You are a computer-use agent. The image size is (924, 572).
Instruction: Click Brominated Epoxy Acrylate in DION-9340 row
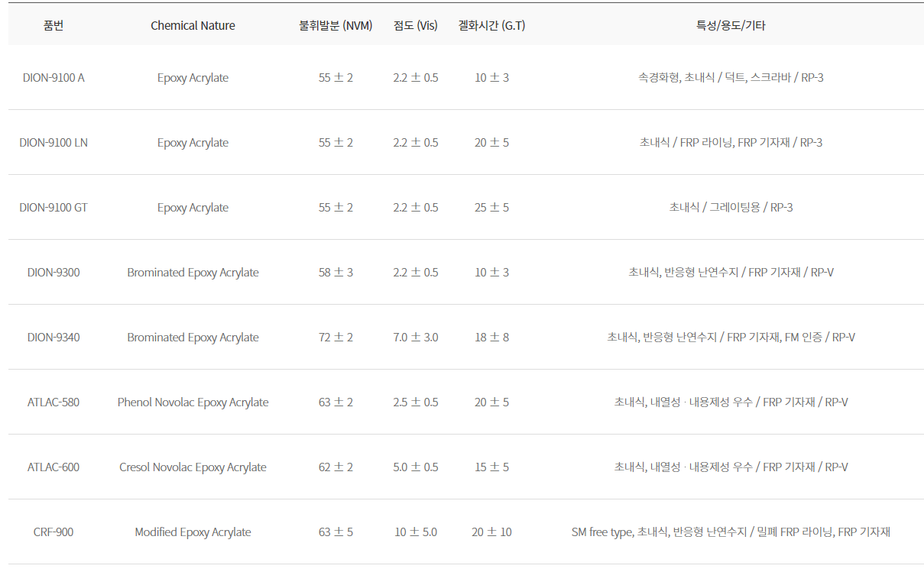[193, 338]
